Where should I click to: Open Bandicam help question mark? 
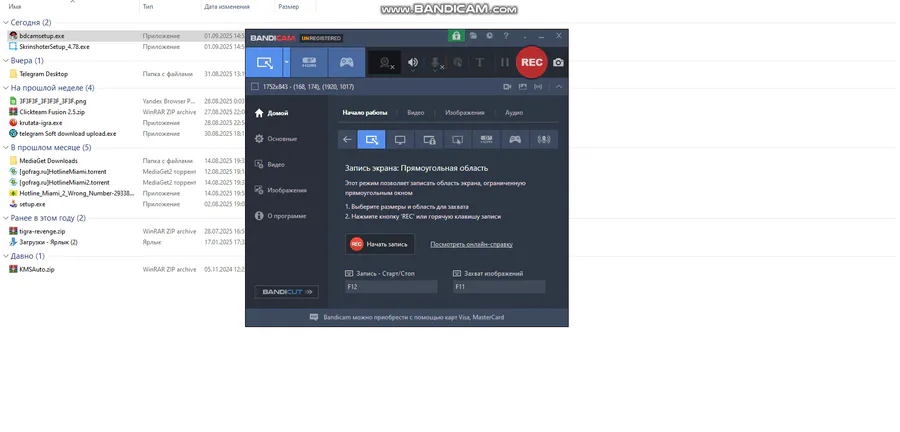(506, 36)
